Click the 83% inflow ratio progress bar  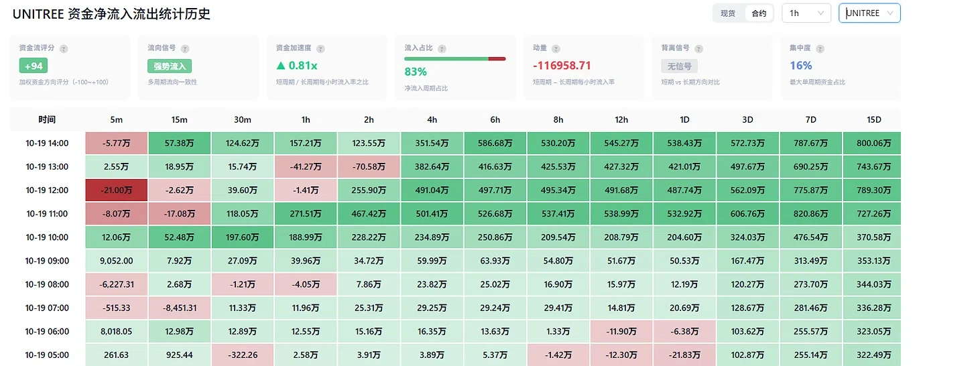tap(455, 59)
